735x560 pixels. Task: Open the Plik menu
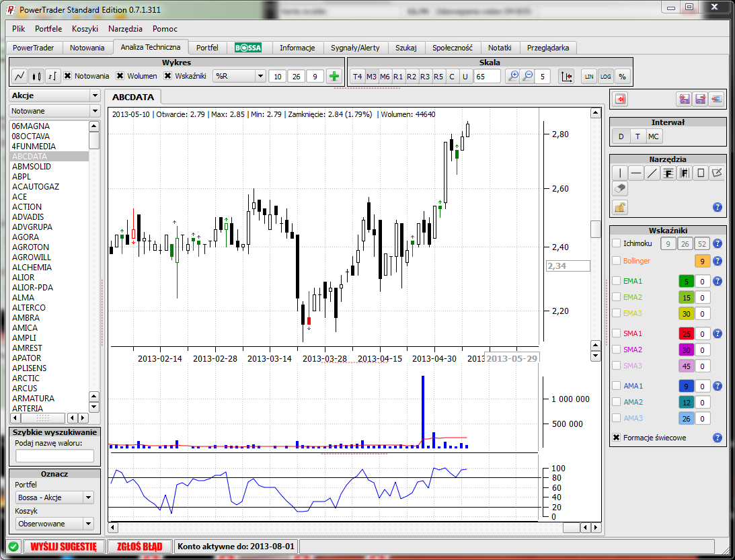(x=19, y=29)
